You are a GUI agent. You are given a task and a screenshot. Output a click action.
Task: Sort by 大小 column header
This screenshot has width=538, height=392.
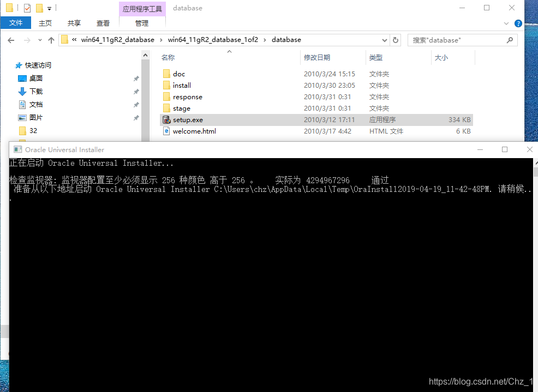point(441,58)
